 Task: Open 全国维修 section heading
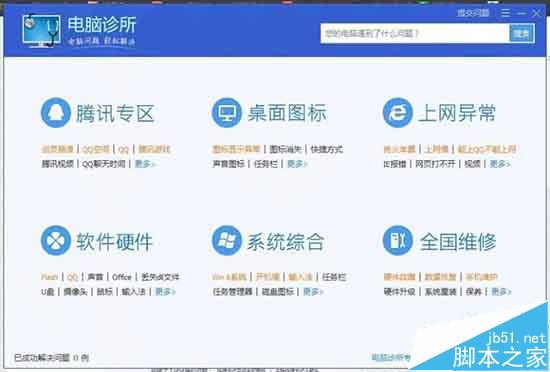[458, 242]
